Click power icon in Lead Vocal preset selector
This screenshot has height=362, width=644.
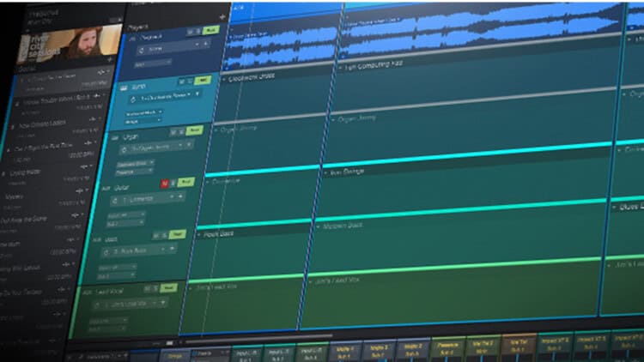[x=97, y=305]
